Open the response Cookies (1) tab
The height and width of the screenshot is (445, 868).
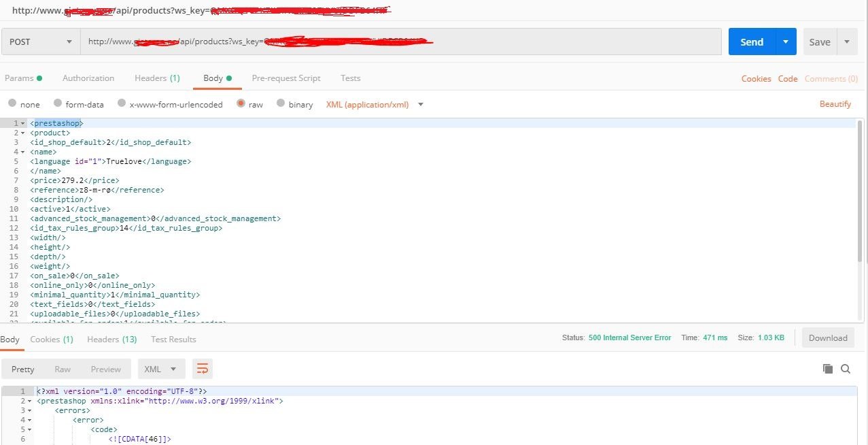tap(52, 339)
